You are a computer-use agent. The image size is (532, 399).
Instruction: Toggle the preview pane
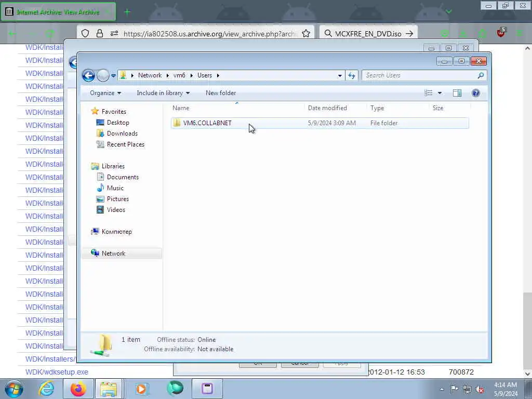[457, 93]
